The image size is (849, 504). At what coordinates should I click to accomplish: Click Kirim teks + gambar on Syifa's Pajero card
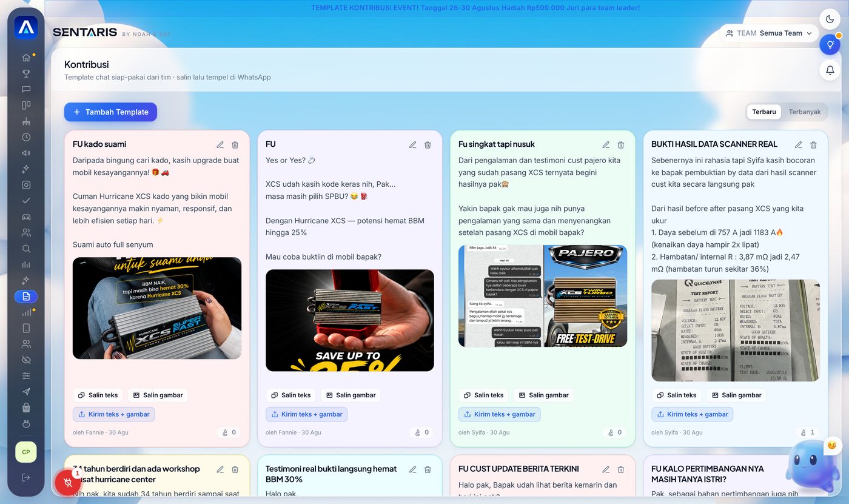coord(499,414)
